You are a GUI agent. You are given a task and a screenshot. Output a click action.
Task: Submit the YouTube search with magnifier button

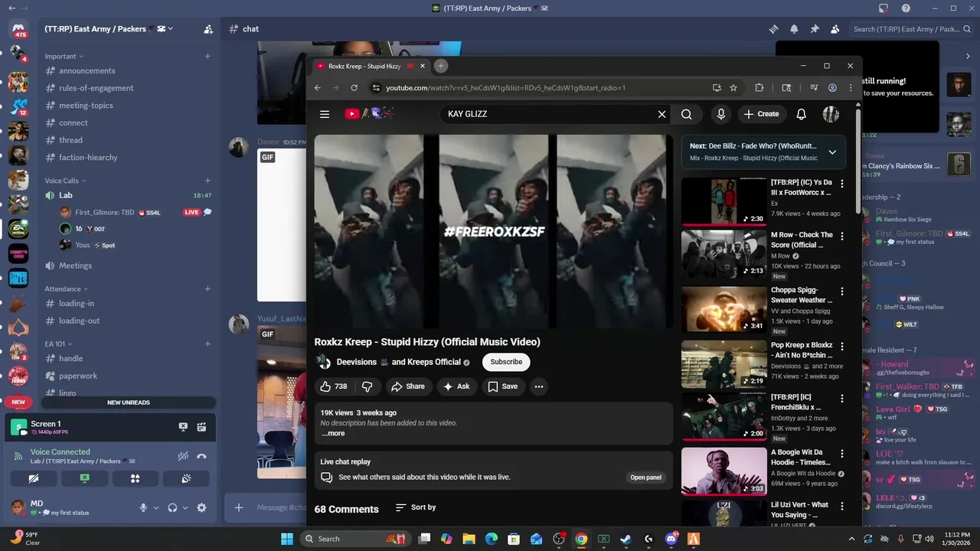(687, 114)
